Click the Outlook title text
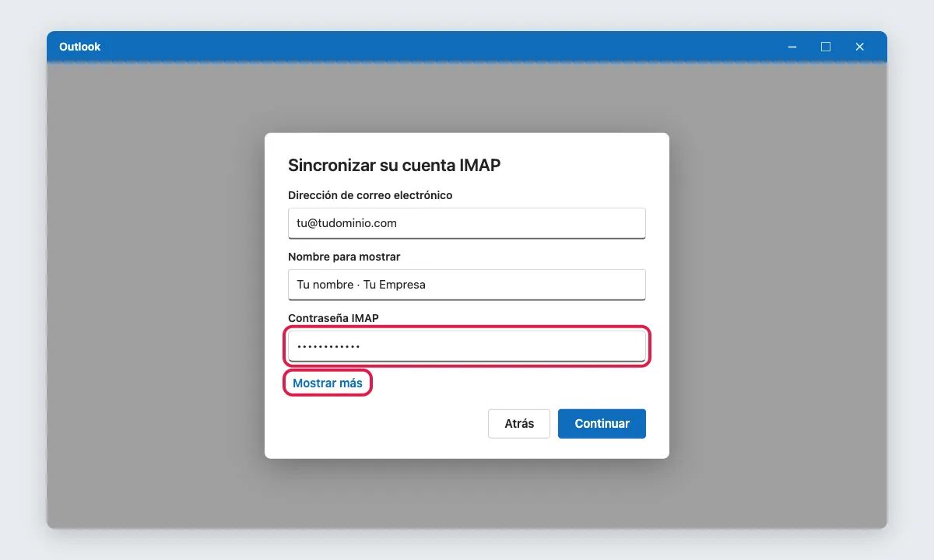This screenshot has width=934, height=560. click(x=80, y=47)
